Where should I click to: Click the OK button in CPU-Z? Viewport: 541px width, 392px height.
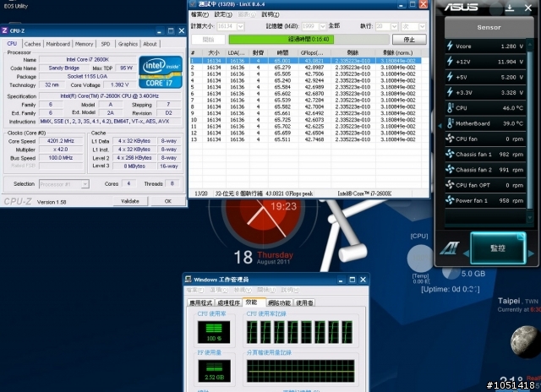(x=168, y=201)
